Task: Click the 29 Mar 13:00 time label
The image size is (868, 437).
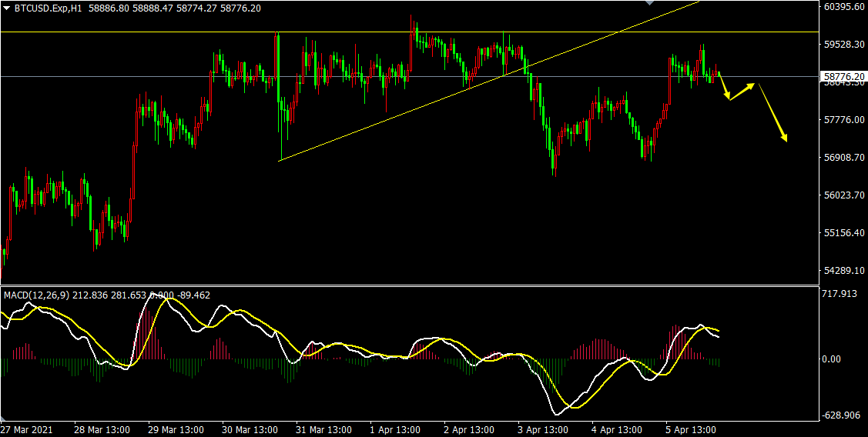Action: [176, 430]
